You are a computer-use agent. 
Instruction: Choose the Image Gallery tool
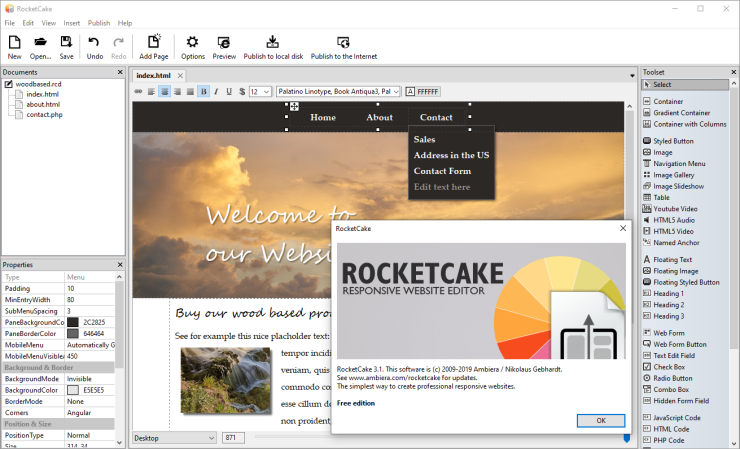[673, 175]
